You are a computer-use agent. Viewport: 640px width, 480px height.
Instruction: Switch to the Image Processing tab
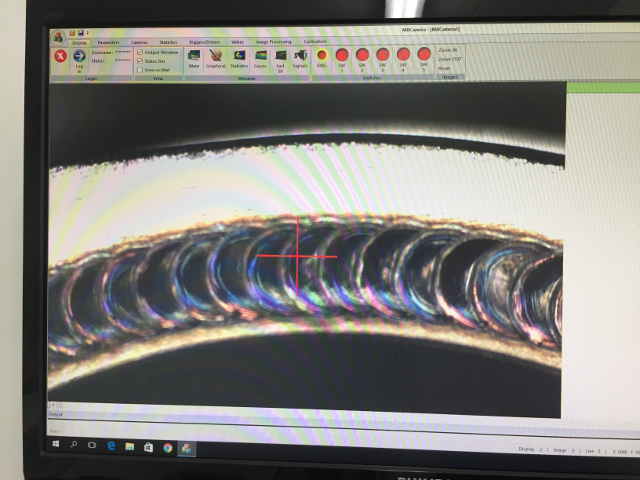(273, 42)
